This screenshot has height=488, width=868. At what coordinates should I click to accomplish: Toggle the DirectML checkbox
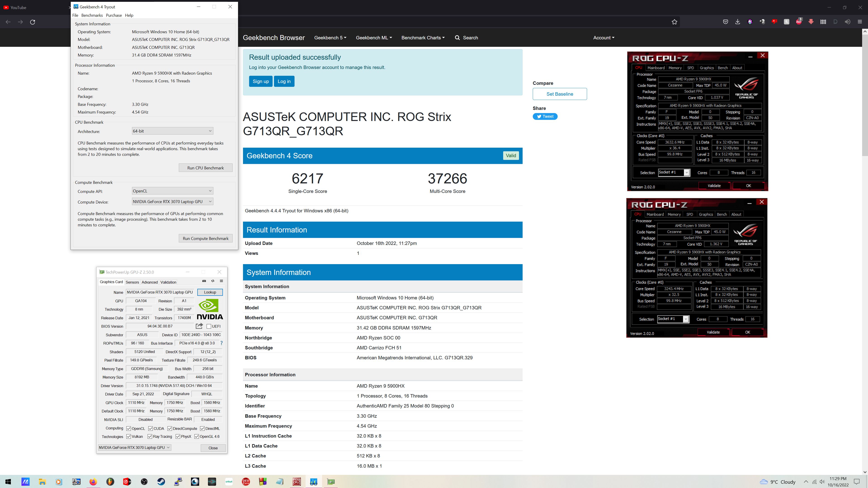click(202, 428)
